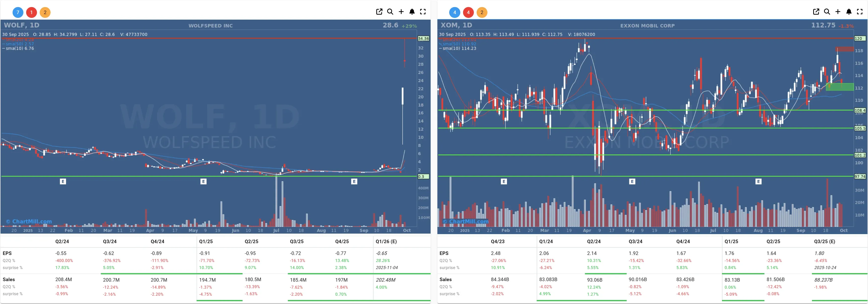This screenshot has width=868, height=304.
Task: Click the 108.4 price level label on XOM
Action: click(859, 111)
